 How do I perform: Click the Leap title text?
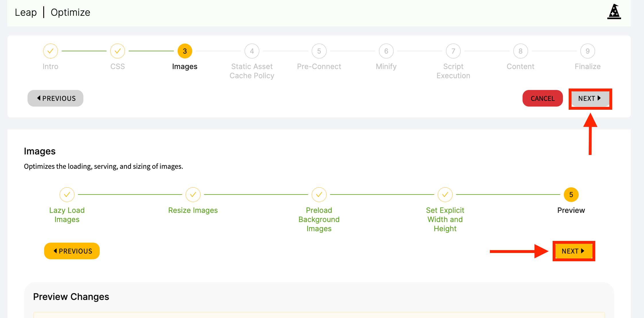click(26, 12)
